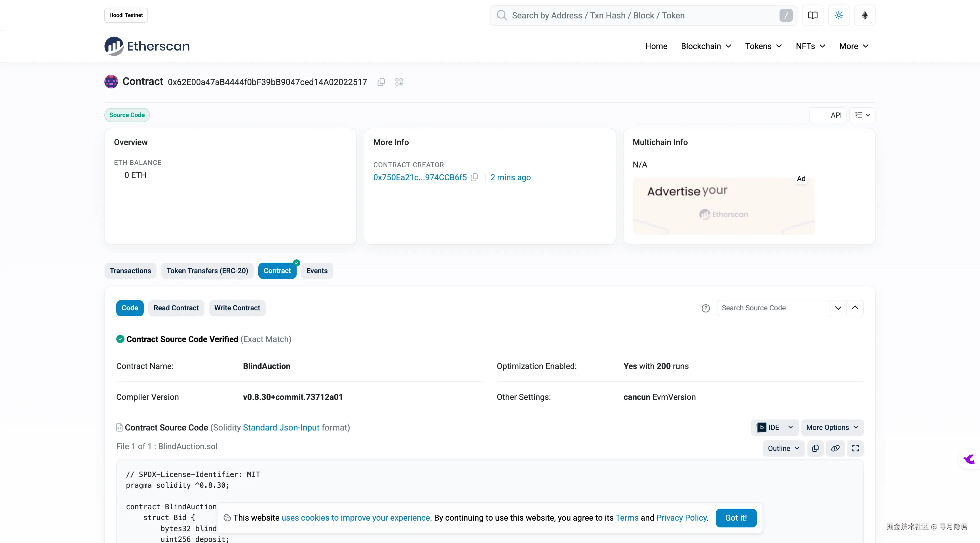
Task: Jump to previous source search result
Action: 855,308
